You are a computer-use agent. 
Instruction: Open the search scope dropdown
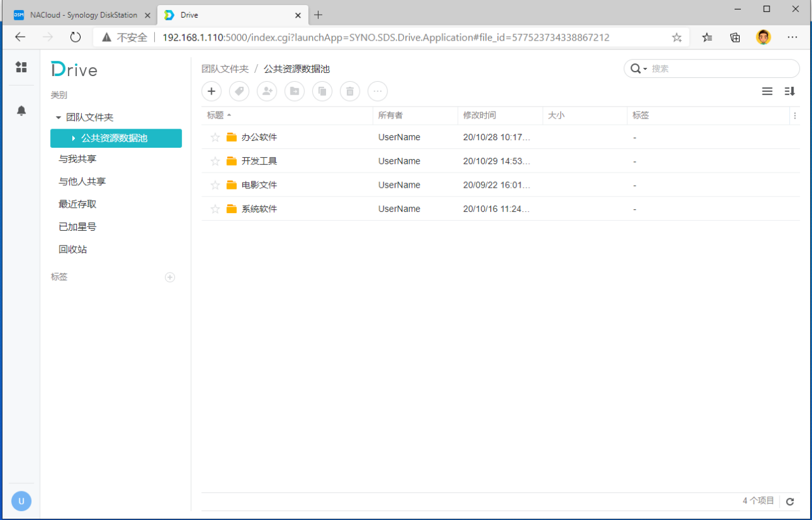[645, 68]
